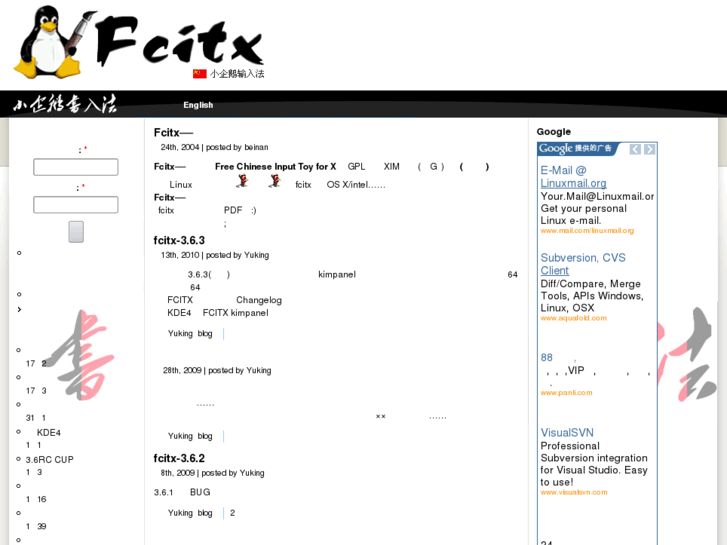The width and height of the screenshot is (727, 545).
Task: Open the www.mail.com/linuxmail.org URL
Action: [x=587, y=231]
